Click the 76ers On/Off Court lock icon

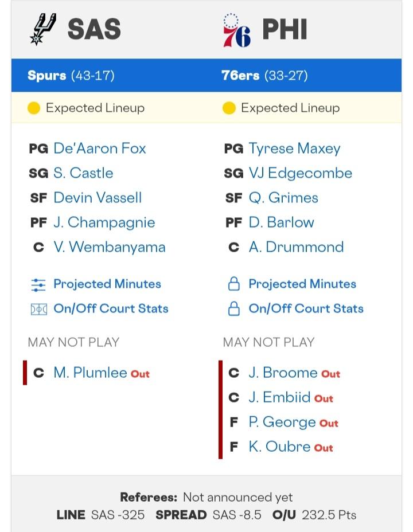pos(233,309)
